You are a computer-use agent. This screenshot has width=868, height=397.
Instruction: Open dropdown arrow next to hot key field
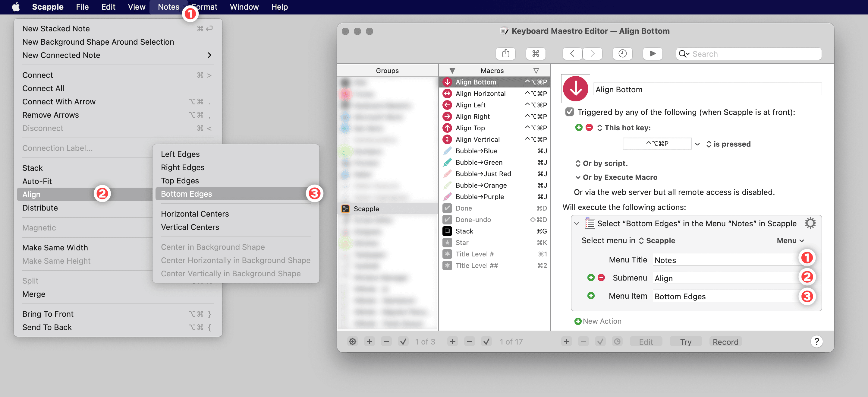(697, 144)
